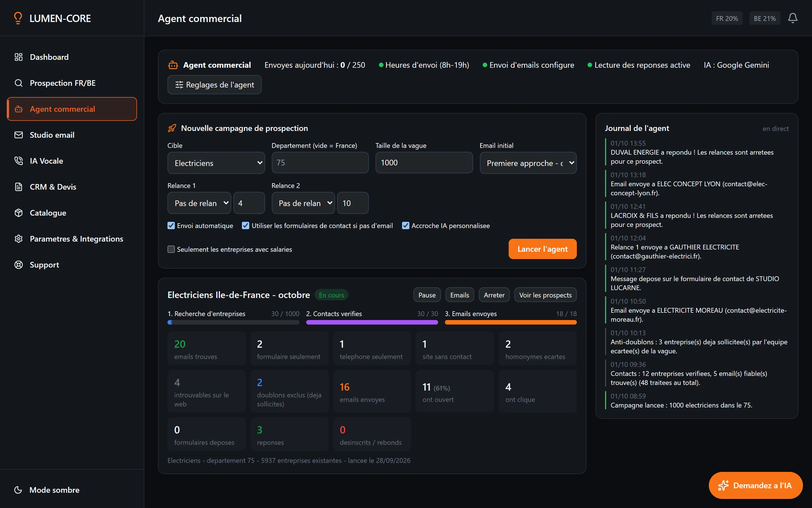The image size is (812, 508).
Task: Click the Recherche d'entreprises progress bar
Action: pos(233,322)
